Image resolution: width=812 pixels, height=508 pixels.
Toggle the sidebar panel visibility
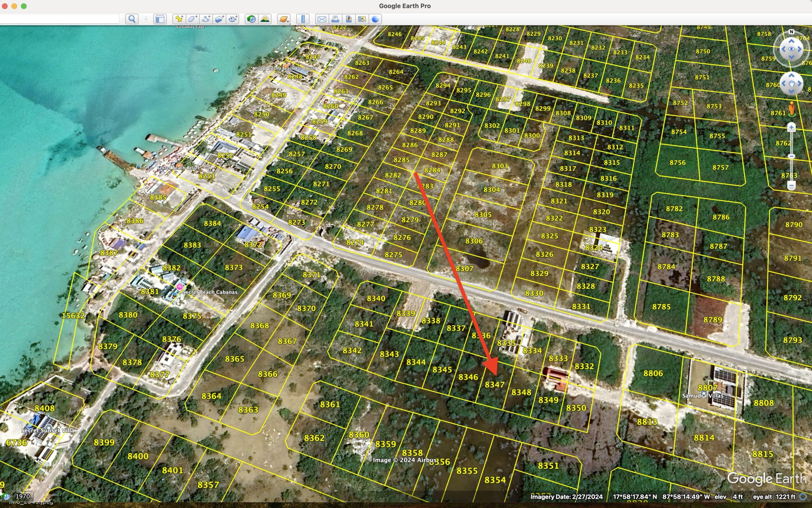160,19
